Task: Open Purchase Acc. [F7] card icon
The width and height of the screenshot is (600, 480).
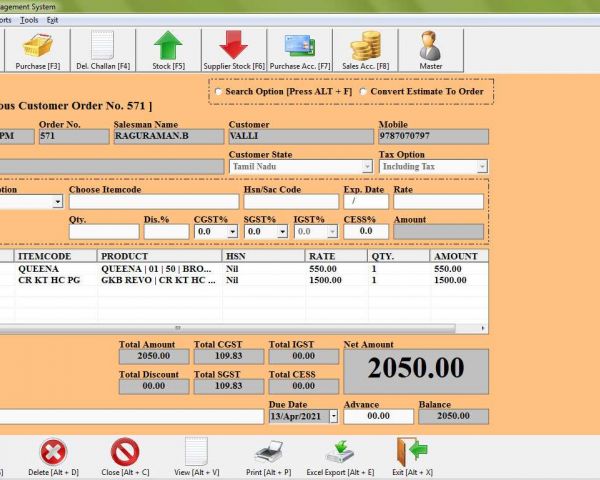Action: (300, 46)
